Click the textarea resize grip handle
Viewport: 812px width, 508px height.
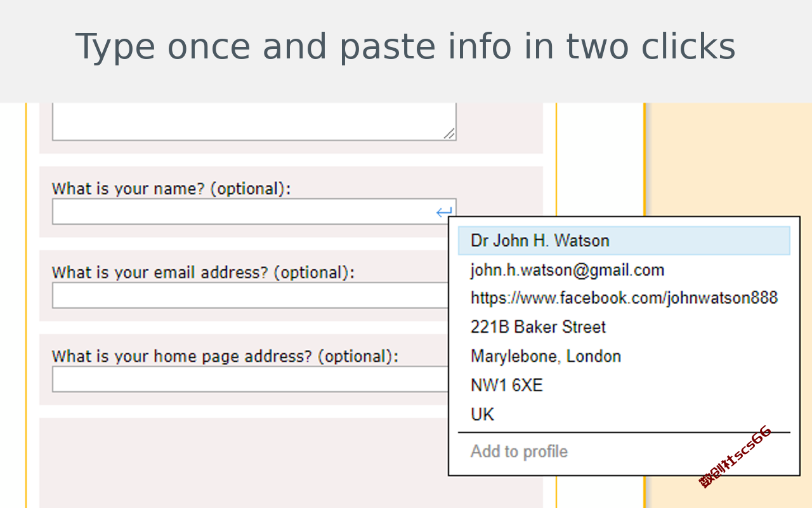(x=449, y=133)
